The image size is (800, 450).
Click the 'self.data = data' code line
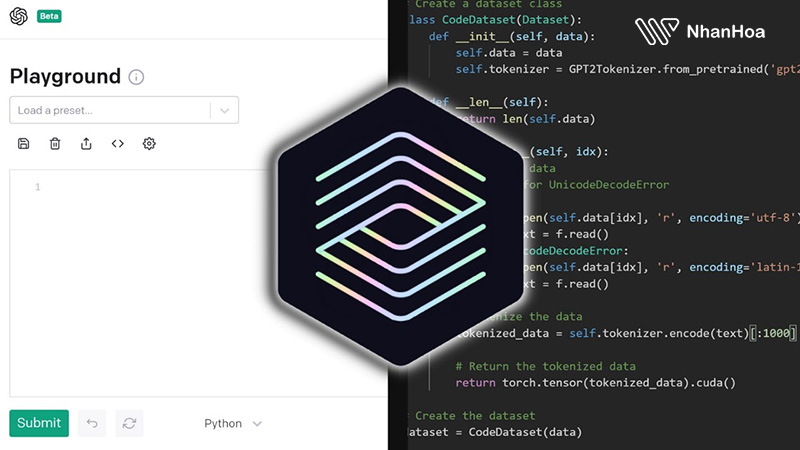tap(509, 53)
